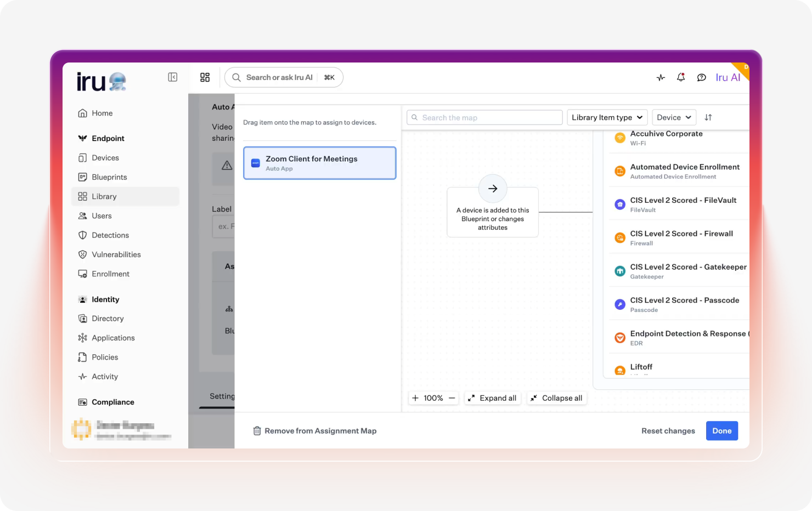The height and width of the screenshot is (511, 812).
Task: Click the Search the map field
Action: (484, 117)
